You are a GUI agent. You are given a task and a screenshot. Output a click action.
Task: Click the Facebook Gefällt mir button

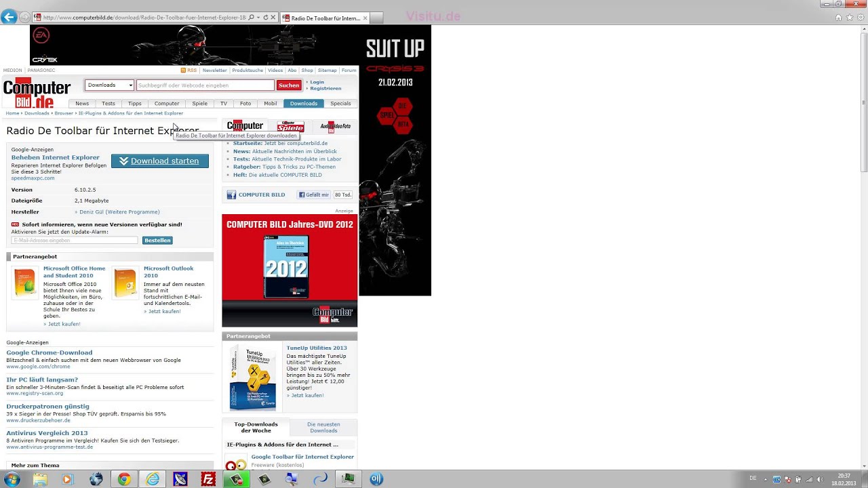314,195
